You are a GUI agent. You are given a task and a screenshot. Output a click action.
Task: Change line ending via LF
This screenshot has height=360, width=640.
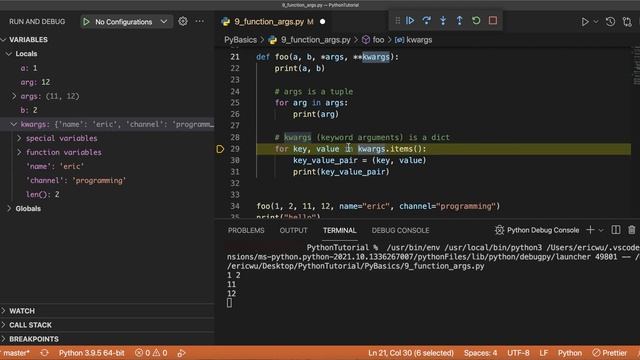click(x=543, y=353)
